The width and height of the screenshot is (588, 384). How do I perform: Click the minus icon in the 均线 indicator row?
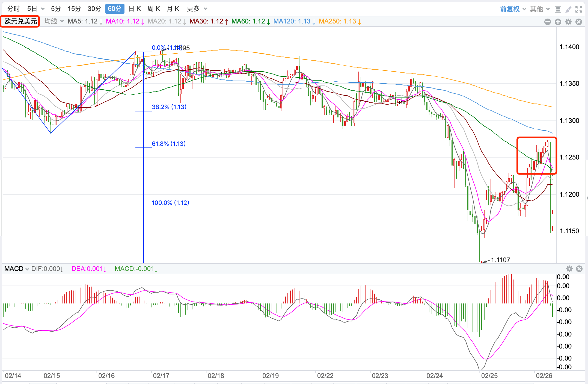(547, 22)
